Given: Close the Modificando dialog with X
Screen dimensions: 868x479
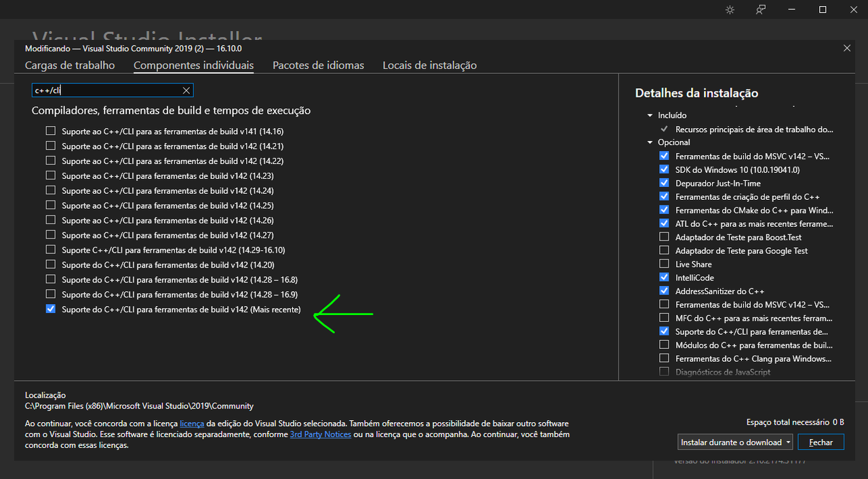Looking at the screenshot, I should (x=847, y=48).
